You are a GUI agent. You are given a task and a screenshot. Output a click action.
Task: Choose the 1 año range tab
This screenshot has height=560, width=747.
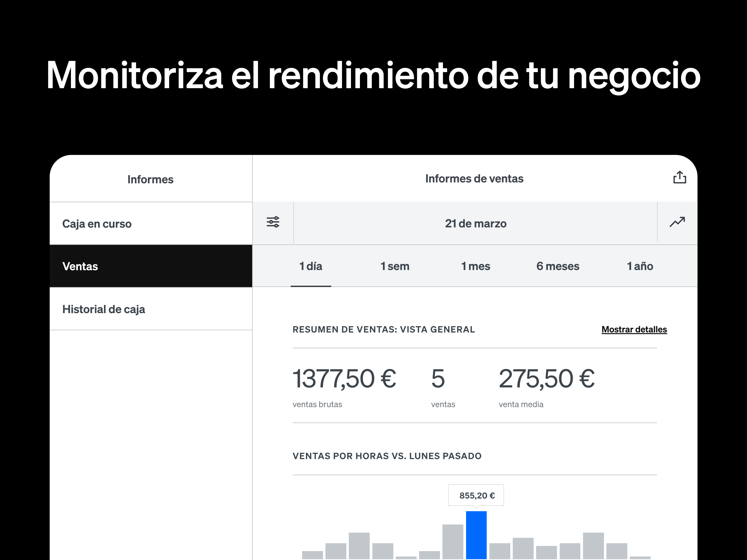coord(640,266)
